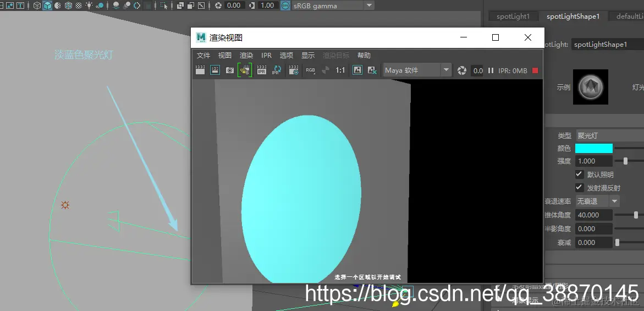Viewport: 644px width, 311px height.
Task: Click the green-framed render sequence icon
Action: click(x=245, y=70)
